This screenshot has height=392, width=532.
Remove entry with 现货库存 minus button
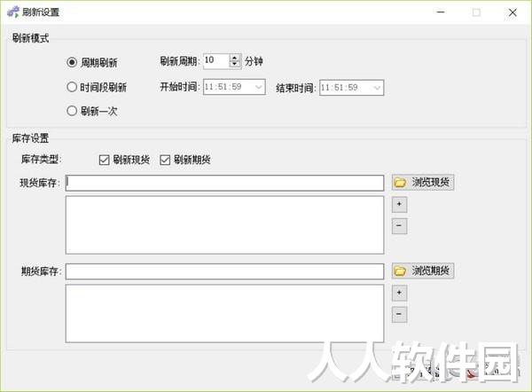click(x=399, y=225)
